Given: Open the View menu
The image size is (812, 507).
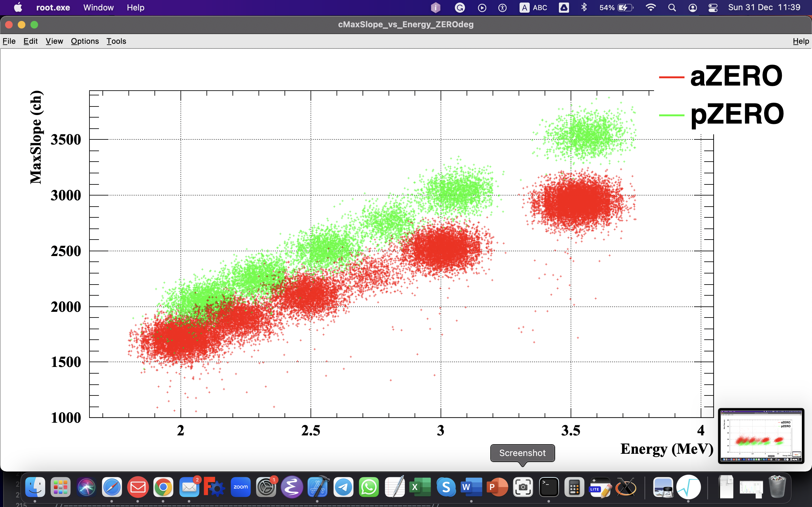Looking at the screenshot, I should 54,41.
